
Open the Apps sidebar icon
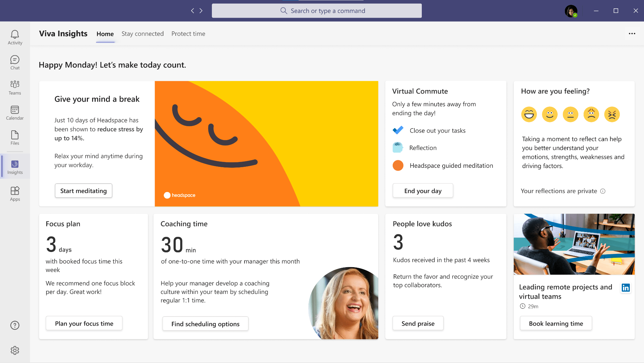15,194
